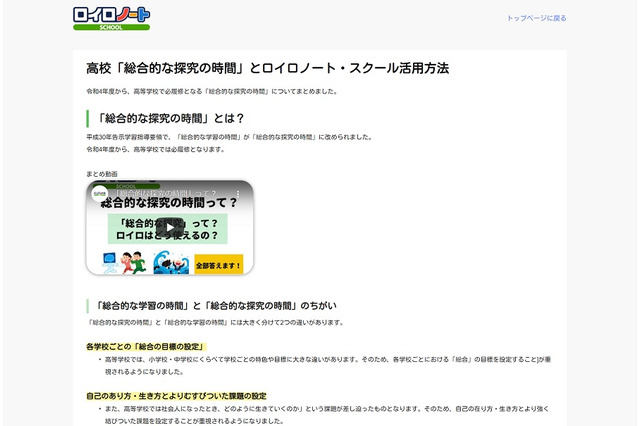Image resolution: width=640 pixels, height=426 pixels.
Task: Click the ロイロノート SCHOOL logo
Action: coord(111,18)
